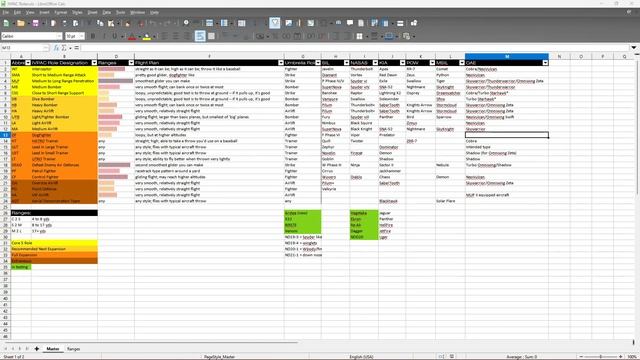Click the Clone Formatting paintbrush icon
This screenshot has width=640, height=360.
tap(127, 23)
